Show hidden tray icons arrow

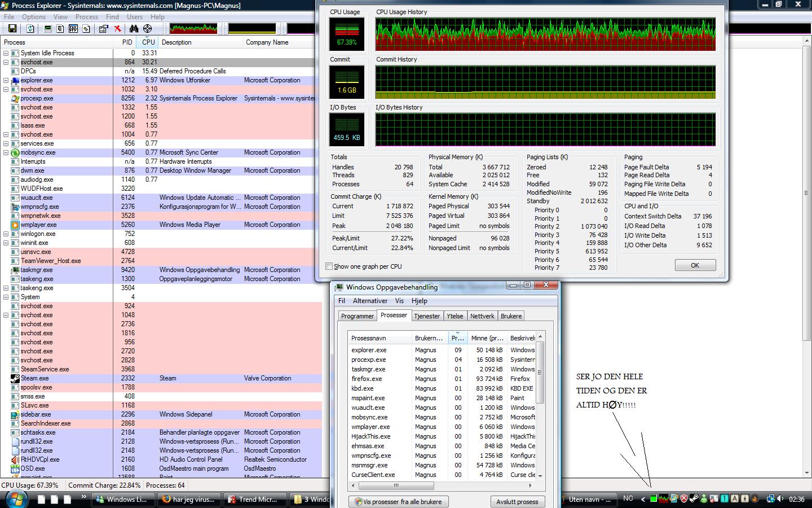643,499
